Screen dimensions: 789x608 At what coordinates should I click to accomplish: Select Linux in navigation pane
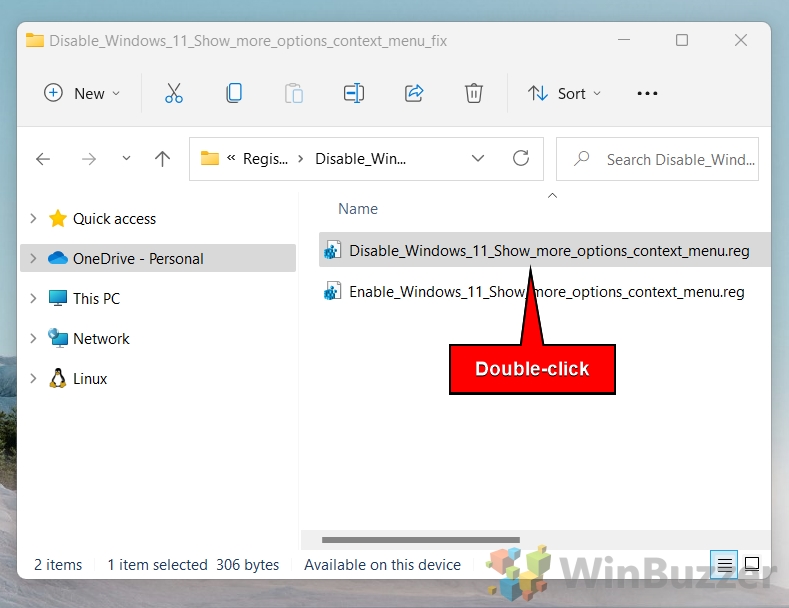[x=158, y=378]
